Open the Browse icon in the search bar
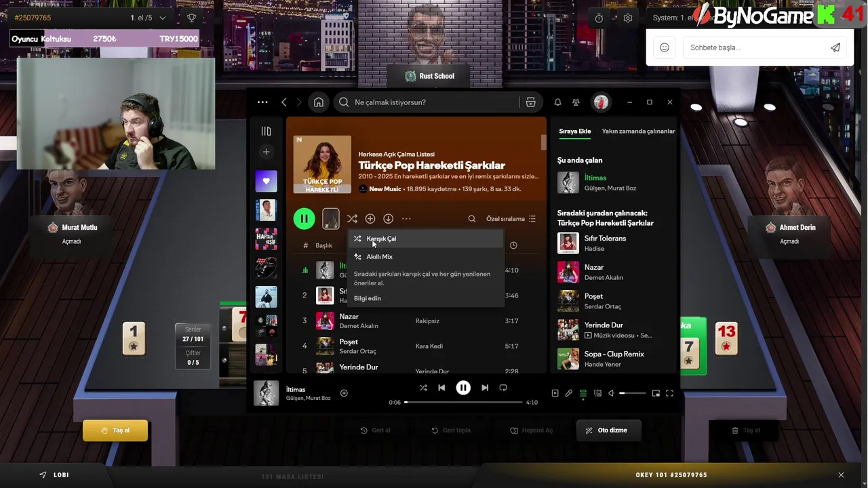868x488 pixels. tap(531, 102)
